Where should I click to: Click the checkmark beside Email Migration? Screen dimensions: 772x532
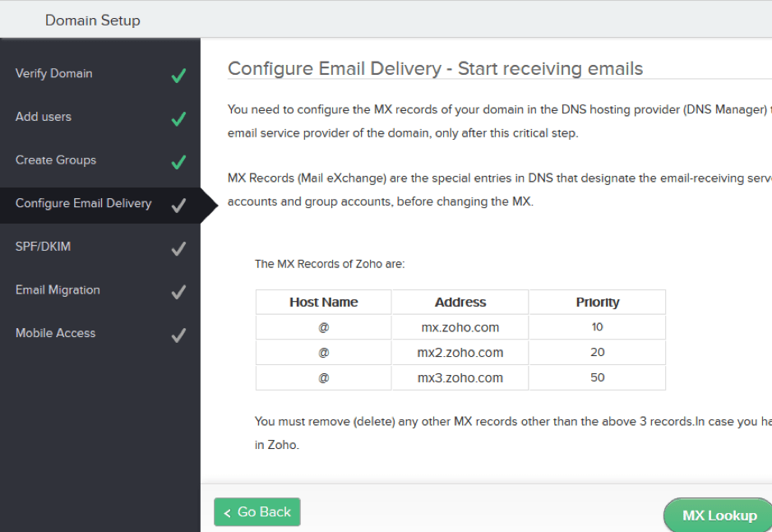[178, 289]
